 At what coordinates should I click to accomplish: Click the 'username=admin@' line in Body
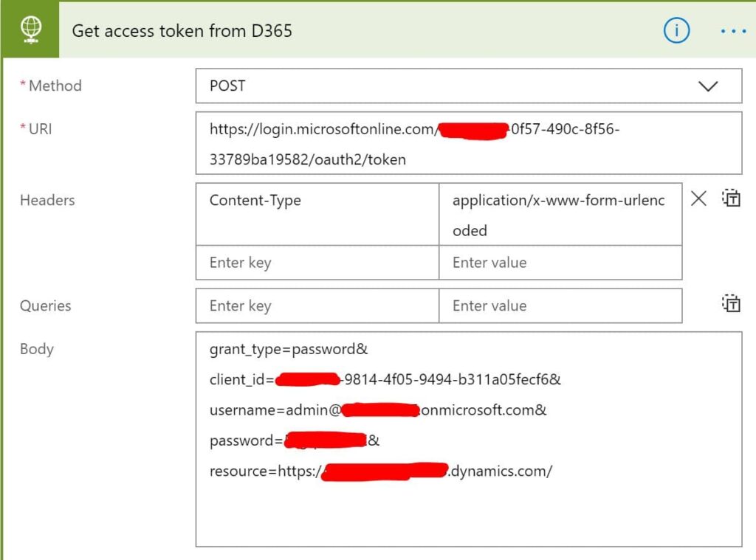click(378, 410)
